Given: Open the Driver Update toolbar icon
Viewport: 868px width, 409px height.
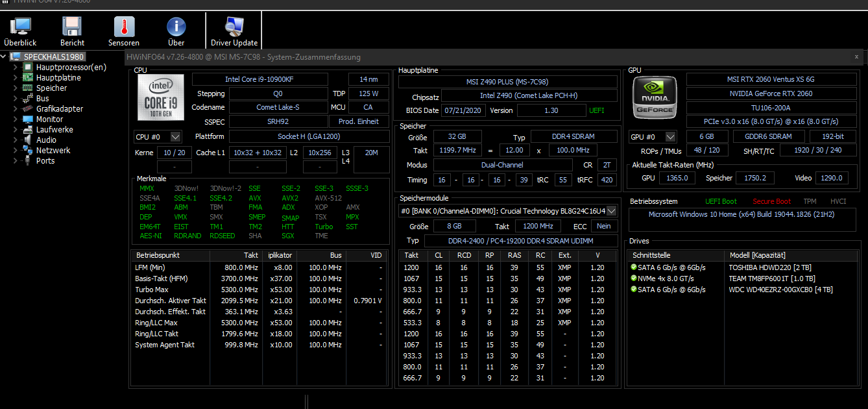Looking at the screenshot, I should 234,27.
